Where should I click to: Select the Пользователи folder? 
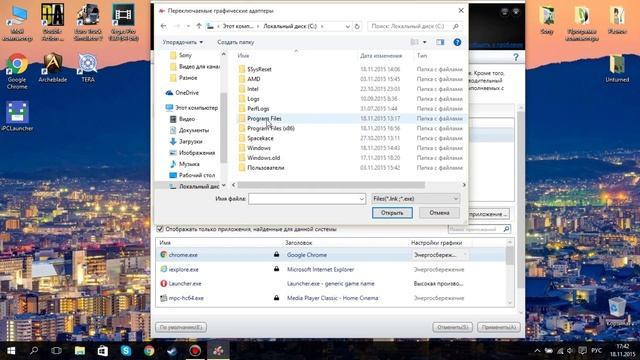tap(265, 167)
